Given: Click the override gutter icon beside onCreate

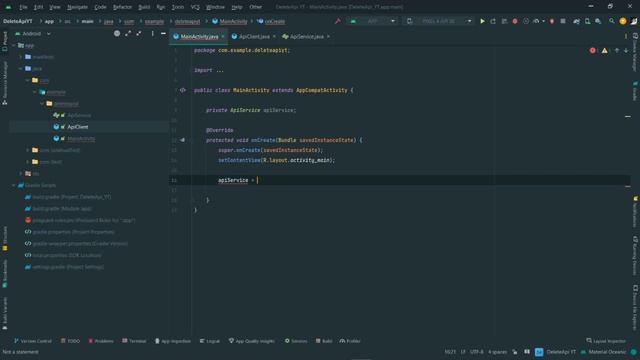Looking at the screenshot, I should 182,140.
